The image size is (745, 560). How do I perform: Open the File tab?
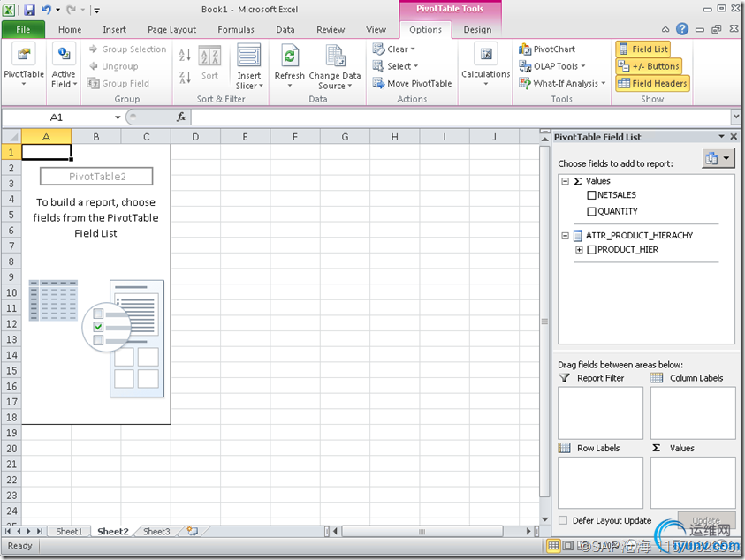pos(23,29)
